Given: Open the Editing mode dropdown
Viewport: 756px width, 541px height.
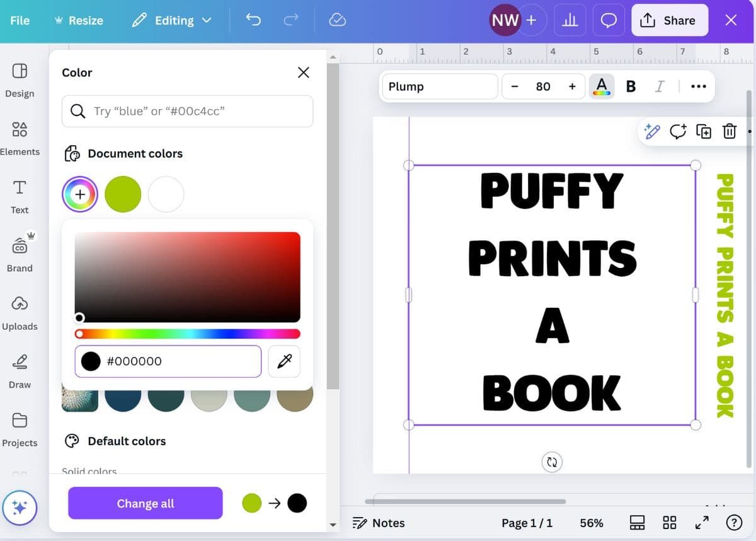Looking at the screenshot, I should coord(171,20).
